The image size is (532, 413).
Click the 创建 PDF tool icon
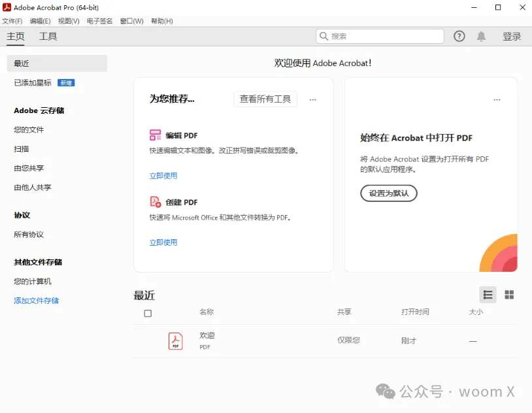point(156,201)
